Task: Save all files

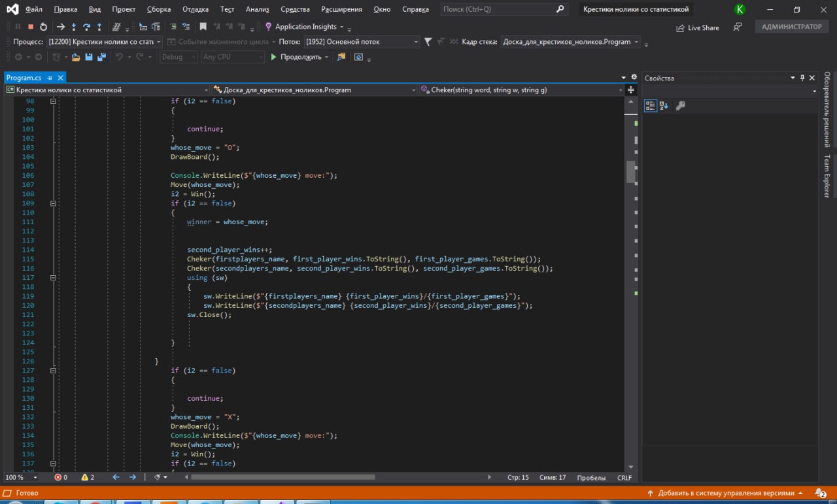Action: click(x=101, y=57)
